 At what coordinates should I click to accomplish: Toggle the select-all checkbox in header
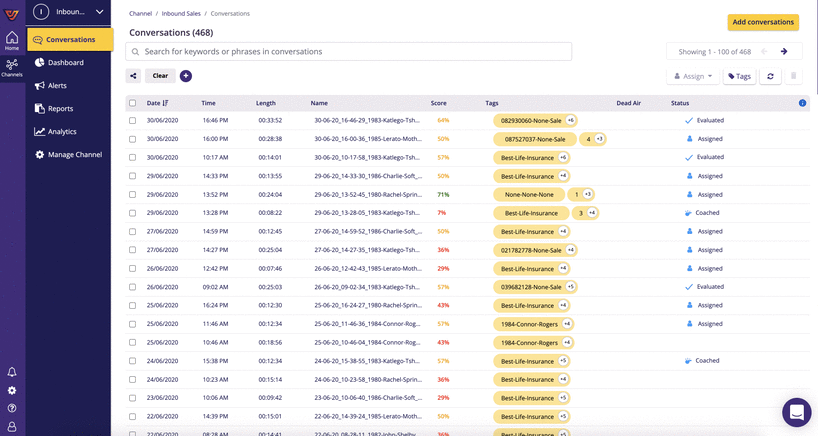(x=132, y=103)
